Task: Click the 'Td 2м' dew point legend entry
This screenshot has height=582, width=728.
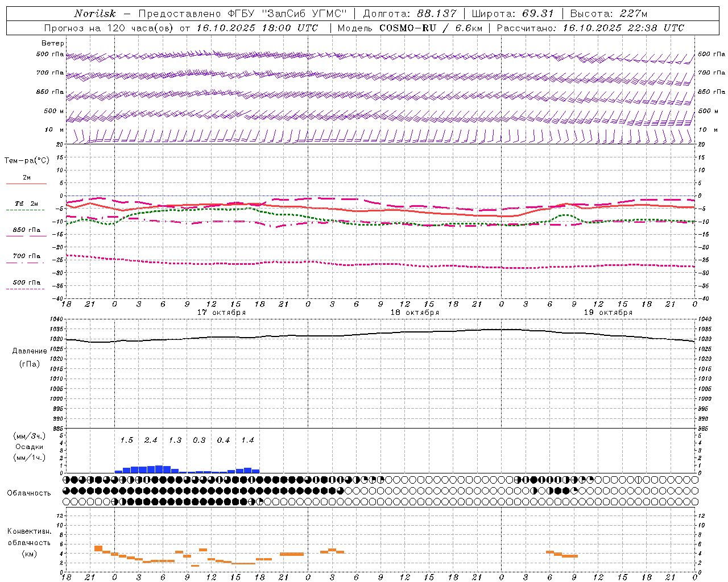Action: pyautogui.click(x=27, y=203)
